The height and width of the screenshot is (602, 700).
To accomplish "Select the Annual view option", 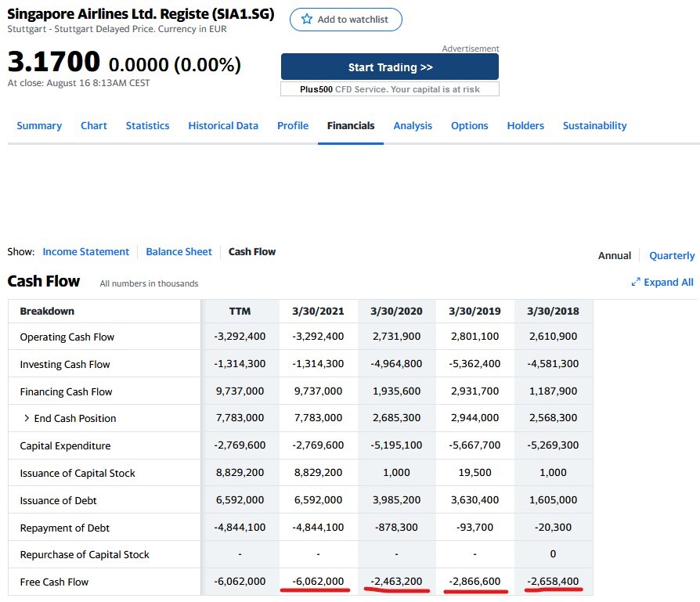I will click(615, 256).
